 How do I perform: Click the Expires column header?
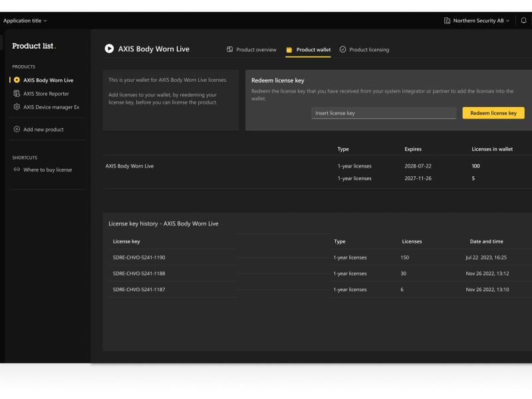click(413, 149)
